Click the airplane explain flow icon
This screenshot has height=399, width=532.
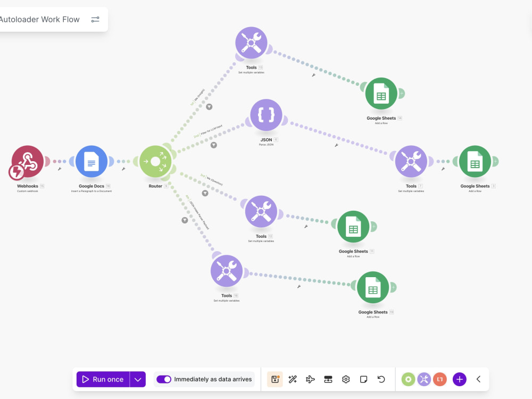point(310,379)
